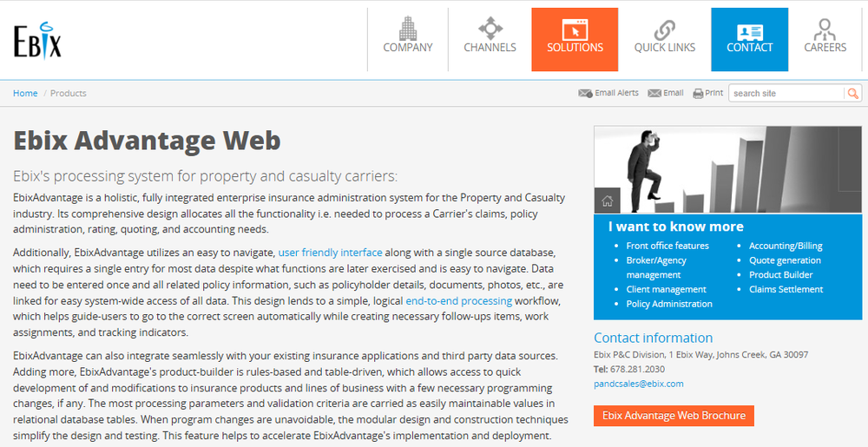Click pandcsales@ebix.com email link
This screenshot has height=447, width=868.
coord(638,384)
